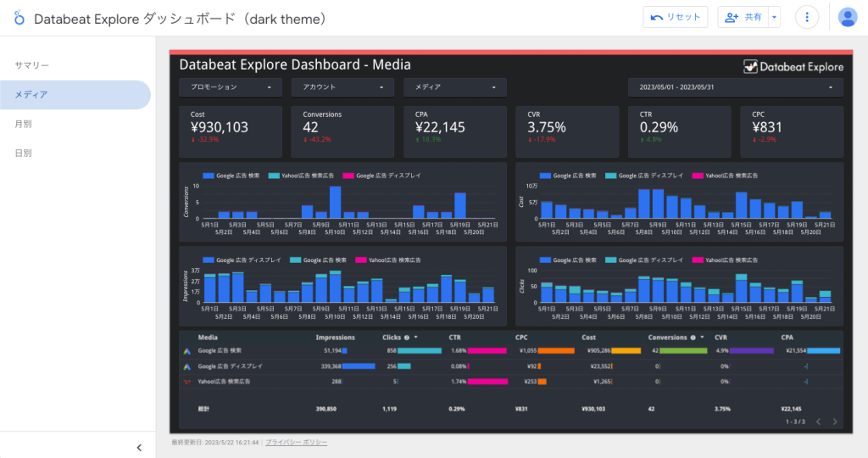Click the CVR column header in table
868x458 pixels.
(x=721, y=338)
